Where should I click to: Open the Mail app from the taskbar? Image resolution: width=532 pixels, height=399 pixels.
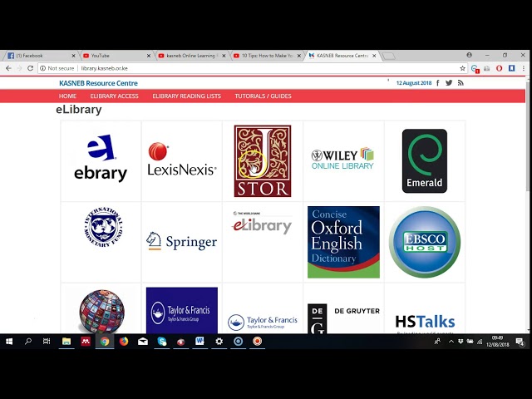[143, 342]
